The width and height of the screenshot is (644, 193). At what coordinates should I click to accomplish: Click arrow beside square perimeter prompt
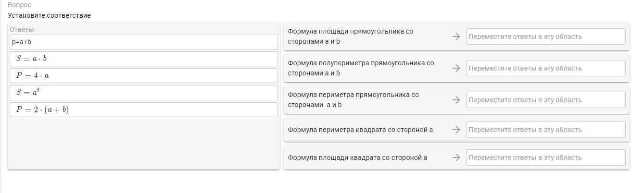click(x=456, y=130)
